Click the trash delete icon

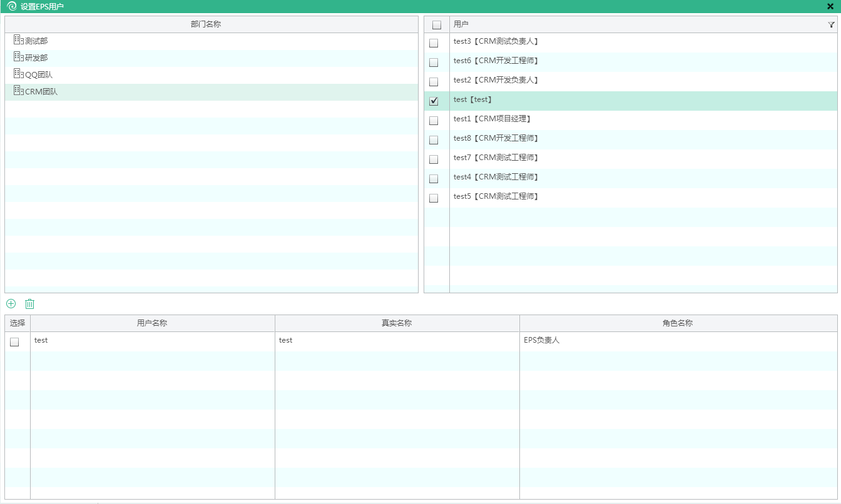point(29,304)
